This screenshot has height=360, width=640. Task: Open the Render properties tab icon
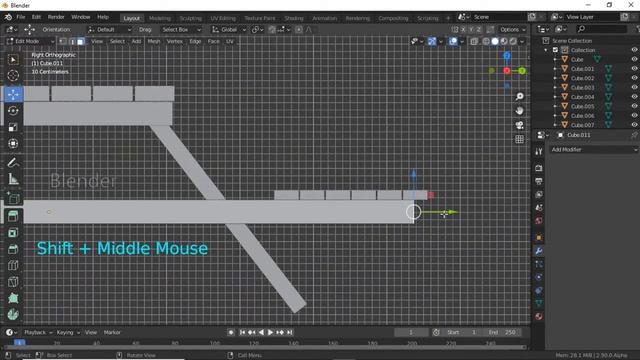pyautogui.click(x=539, y=168)
